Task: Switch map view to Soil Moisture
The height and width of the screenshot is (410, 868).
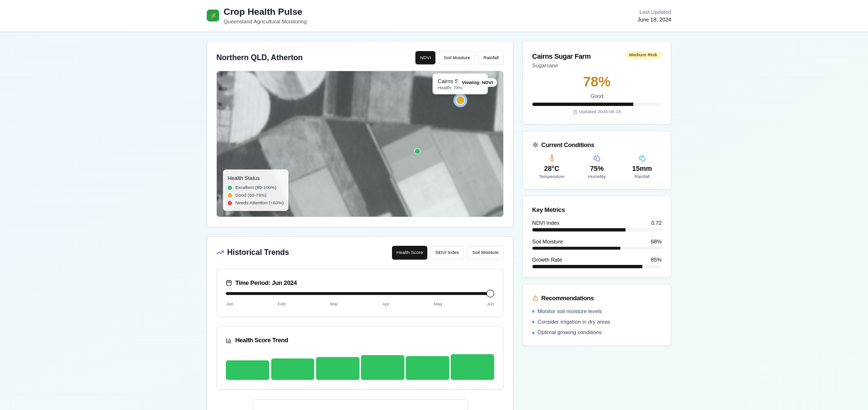Action: coord(457,58)
